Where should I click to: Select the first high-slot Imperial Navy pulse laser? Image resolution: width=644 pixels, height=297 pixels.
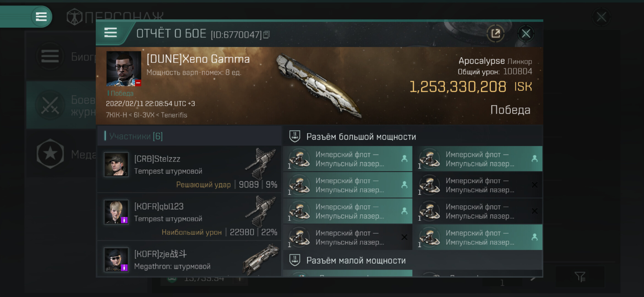pyautogui.click(x=348, y=159)
